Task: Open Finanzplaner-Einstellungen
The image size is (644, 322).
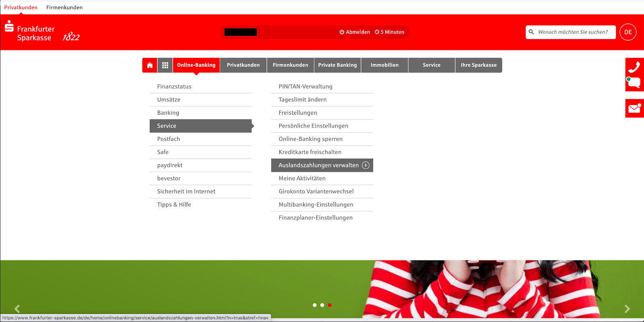Action: click(x=322, y=218)
